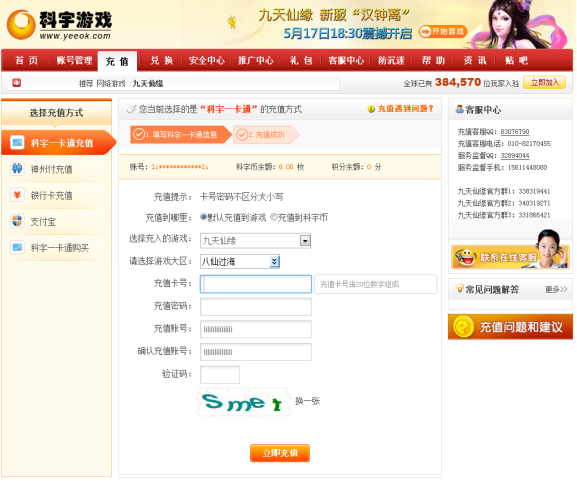This screenshot has width=577, height=481.
Task: Open the 账号管理 navigation tab
Action: click(x=74, y=60)
